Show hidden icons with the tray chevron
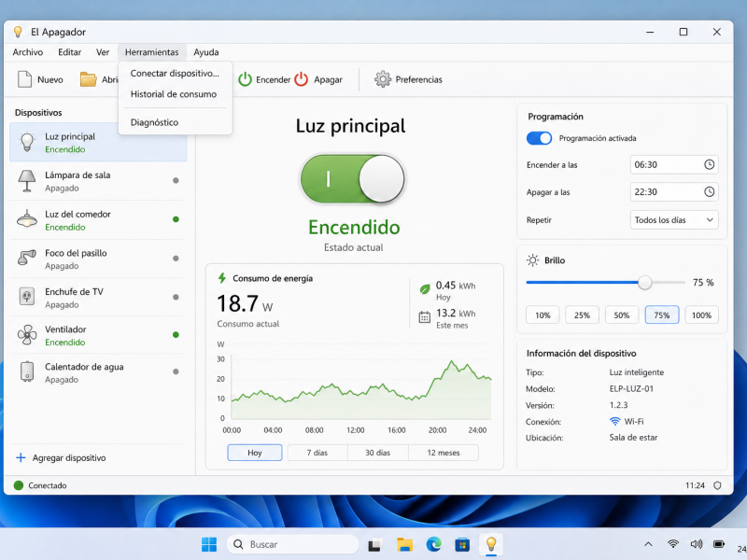The width and height of the screenshot is (747, 560). pyautogui.click(x=648, y=544)
